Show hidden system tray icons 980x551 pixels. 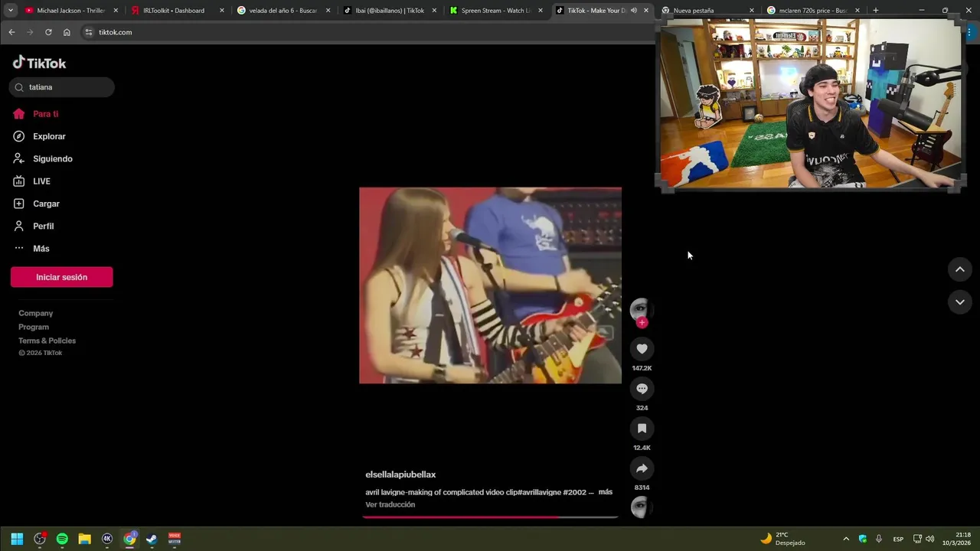846,539
